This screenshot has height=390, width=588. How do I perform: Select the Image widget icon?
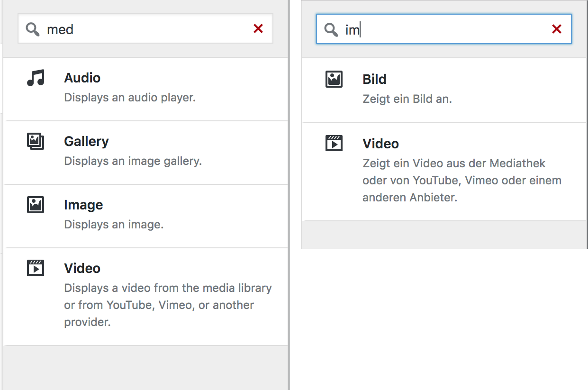click(x=36, y=205)
